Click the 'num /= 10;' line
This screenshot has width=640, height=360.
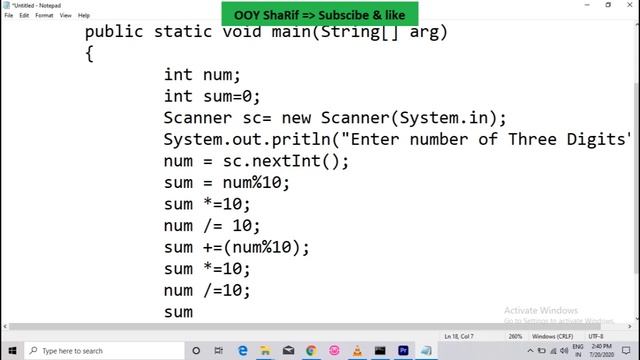pyautogui.click(x=212, y=226)
